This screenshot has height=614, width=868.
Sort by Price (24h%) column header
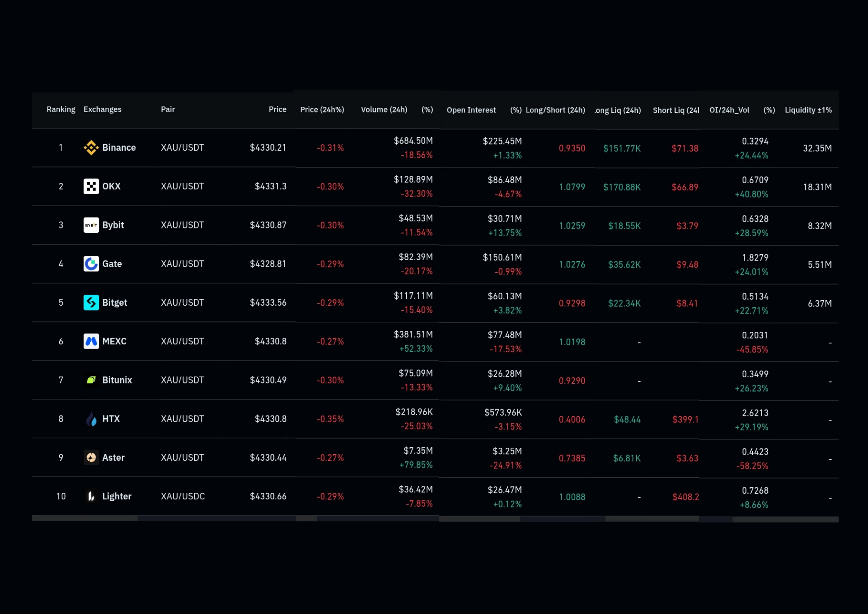(322, 110)
